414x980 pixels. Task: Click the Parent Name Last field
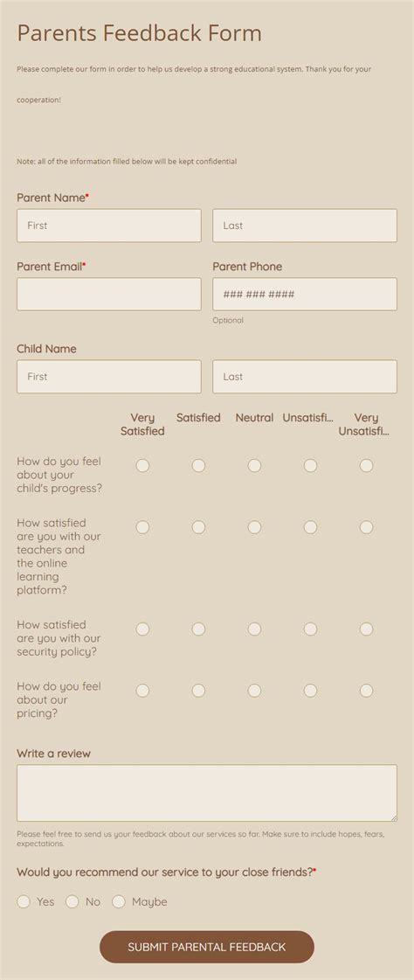point(305,226)
